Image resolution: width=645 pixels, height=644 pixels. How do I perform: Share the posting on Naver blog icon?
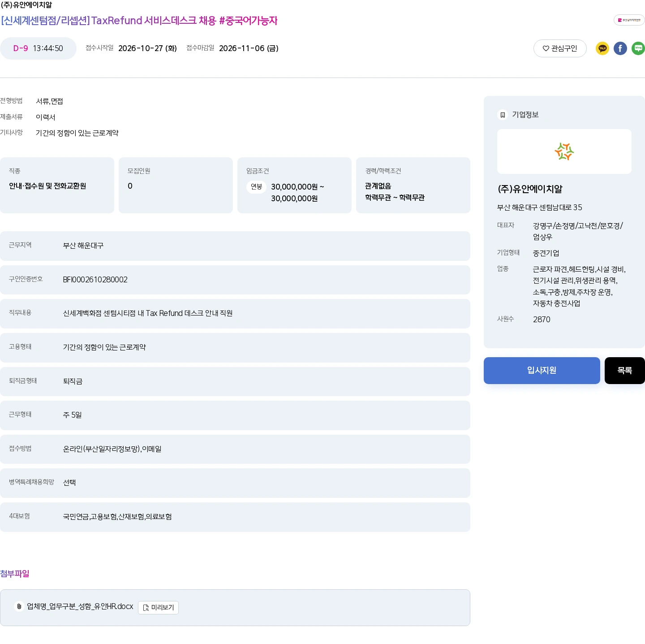click(638, 48)
